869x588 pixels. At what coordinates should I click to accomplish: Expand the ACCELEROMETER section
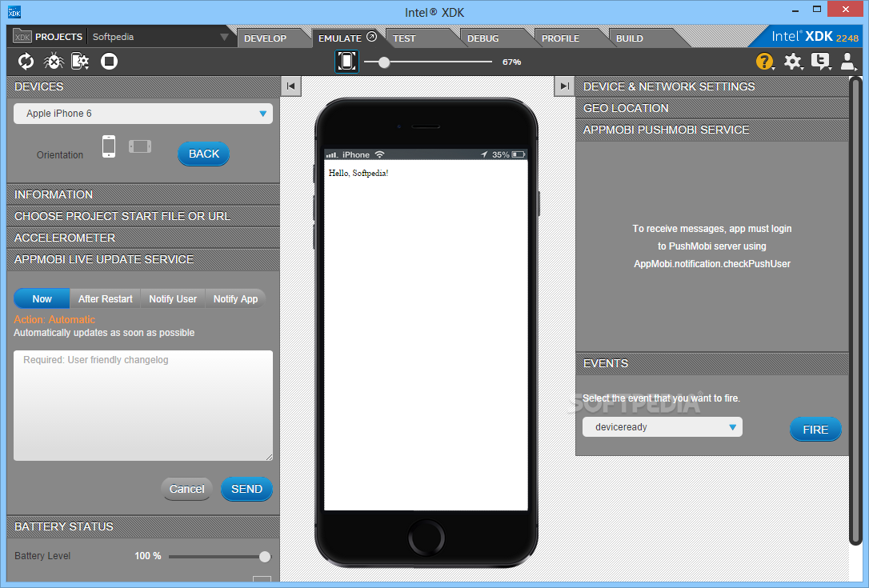pos(143,238)
